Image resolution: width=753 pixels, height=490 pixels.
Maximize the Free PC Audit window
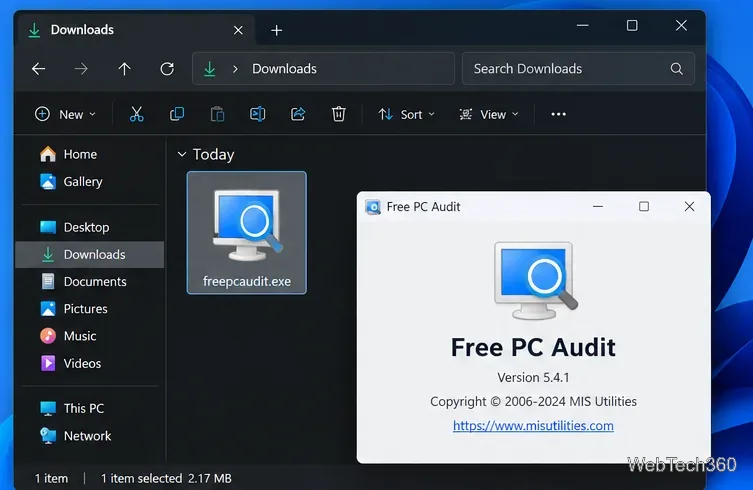[x=644, y=207]
